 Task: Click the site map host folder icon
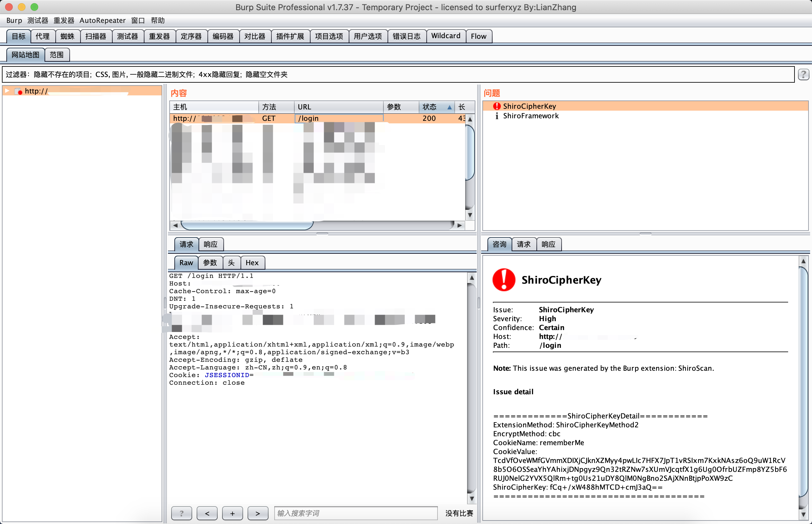[x=18, y=91]
